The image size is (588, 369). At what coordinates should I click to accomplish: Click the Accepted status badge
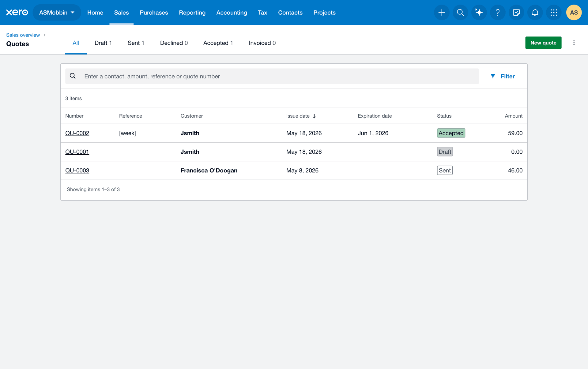pos(451,133)
